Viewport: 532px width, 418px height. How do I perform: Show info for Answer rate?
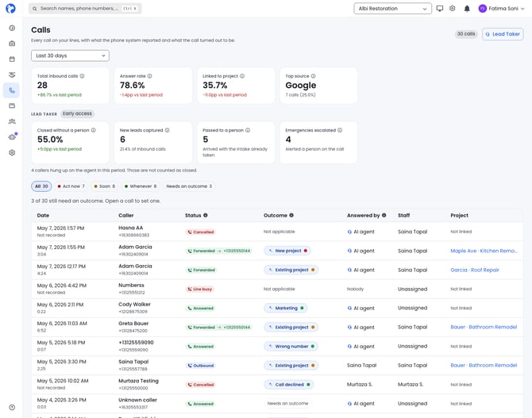coord(149,76)
